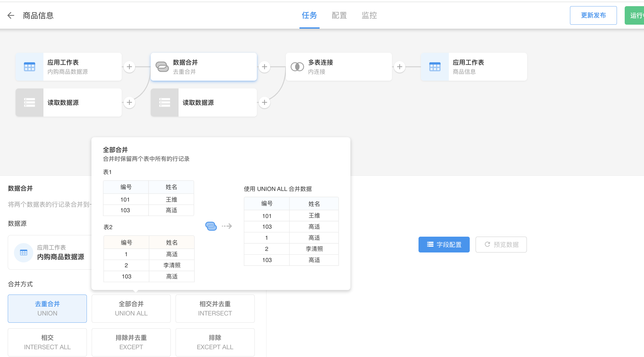
Task: Click the back arrow beside 商品信息
Action: pyautogui.click(x=11, y=16)
